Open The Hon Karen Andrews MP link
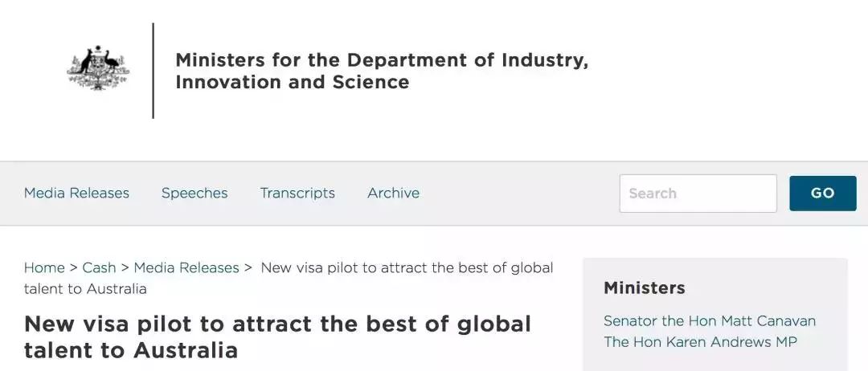Viewport: 868px width, 371px height. tap(700, 342)
